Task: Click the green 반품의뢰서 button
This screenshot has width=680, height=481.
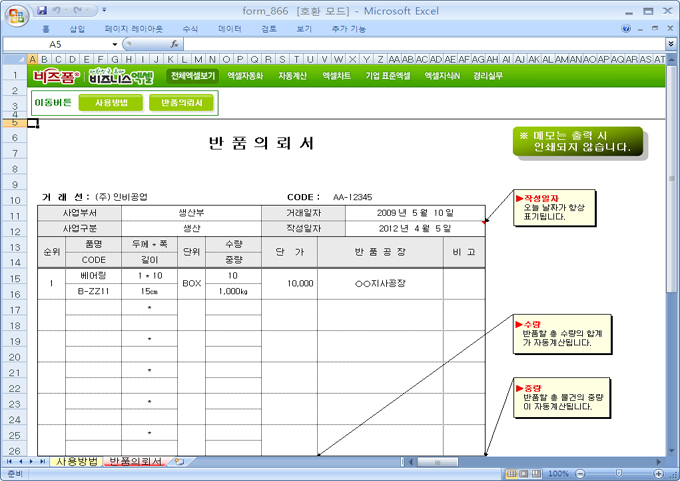Action: click(x=181, y=103)
